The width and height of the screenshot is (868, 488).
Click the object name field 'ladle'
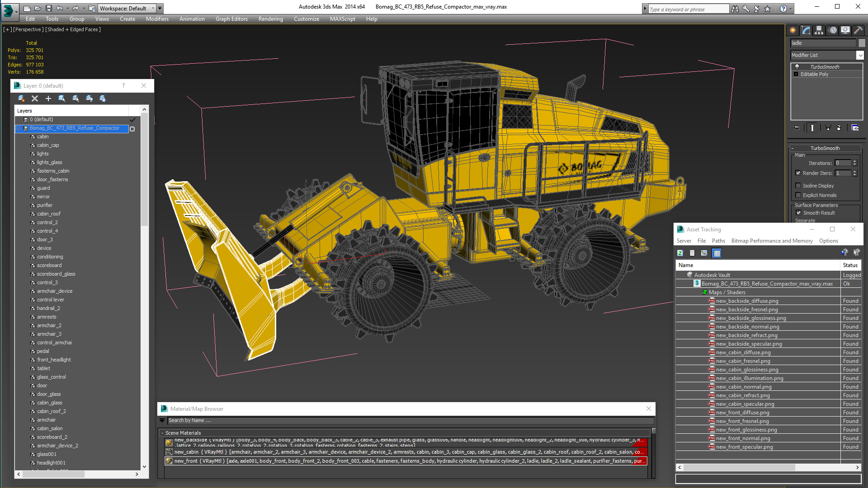[x=823, y=43]
